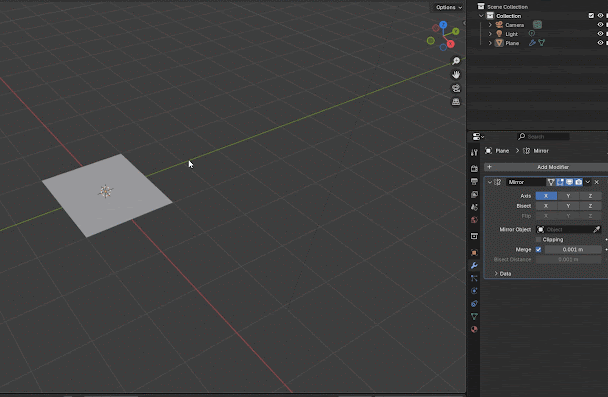Click the Light bulb icon in outliner
This screenshot has width=608, height=397.
[x=499, y=34]
